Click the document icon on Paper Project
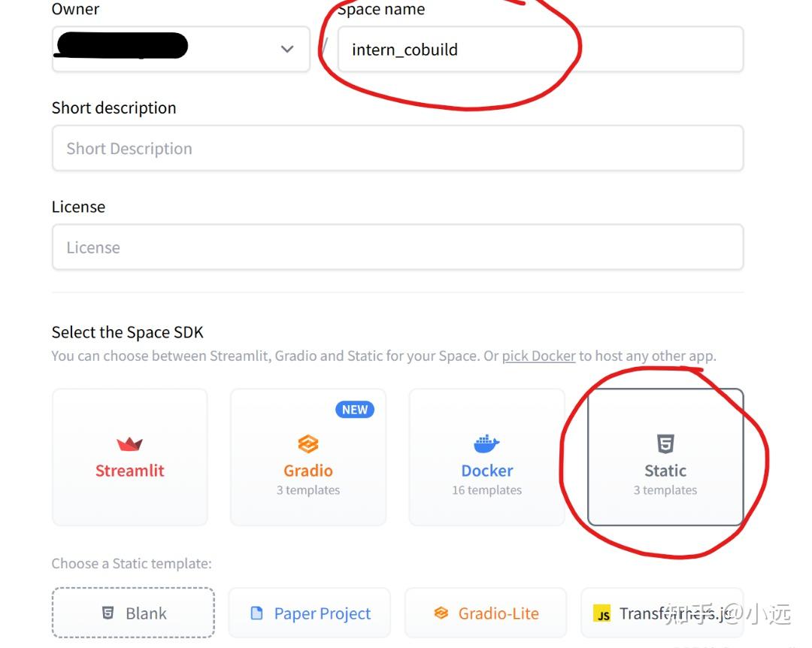Image resolution: width=812 pixels, height=648 pixels. (256, 613)
